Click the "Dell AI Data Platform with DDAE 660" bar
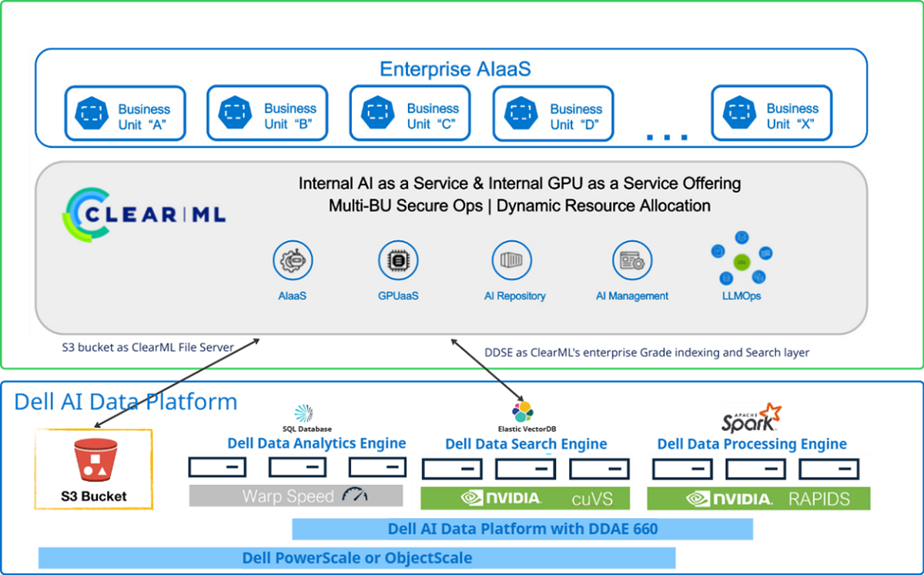 [523, 529]
